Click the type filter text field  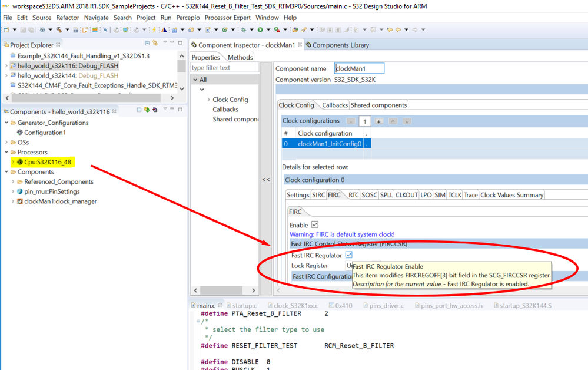pos(225,68)
